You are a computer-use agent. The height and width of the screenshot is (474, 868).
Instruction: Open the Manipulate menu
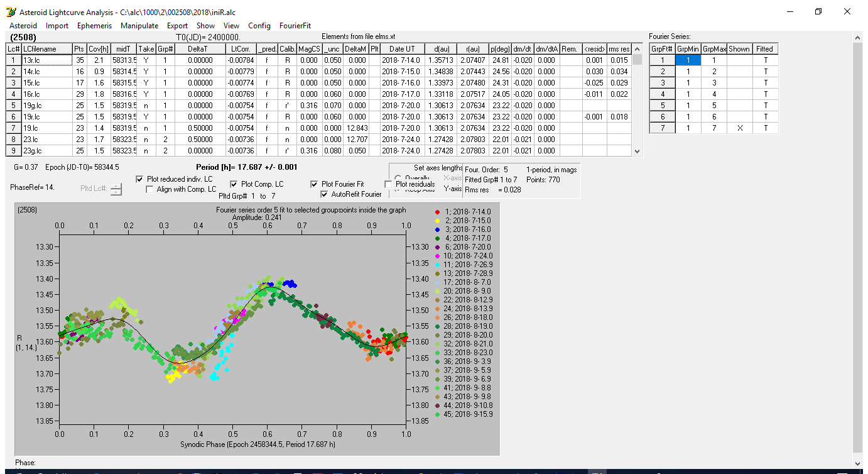click(139, 26)
